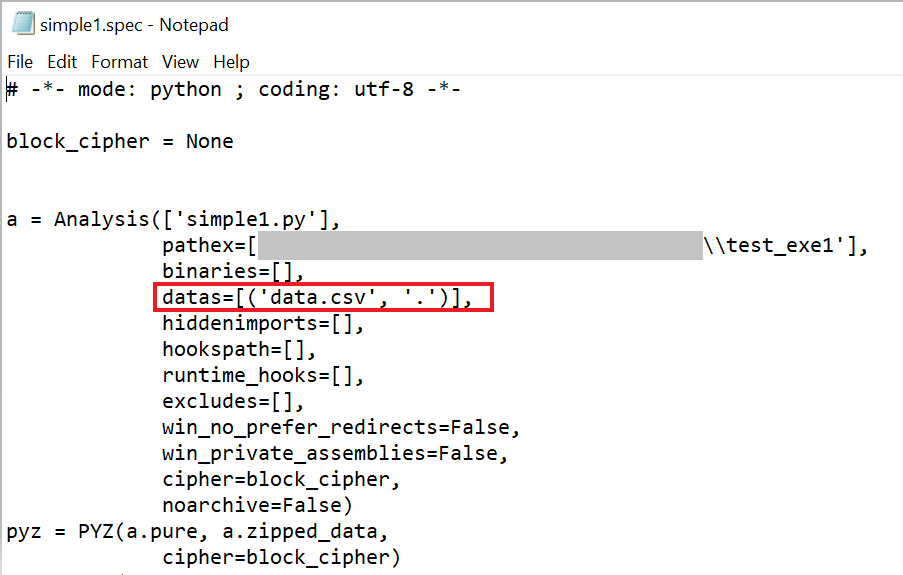Screen dimensions: 903x575
Task: Open the Format menu
Action: 119,62
